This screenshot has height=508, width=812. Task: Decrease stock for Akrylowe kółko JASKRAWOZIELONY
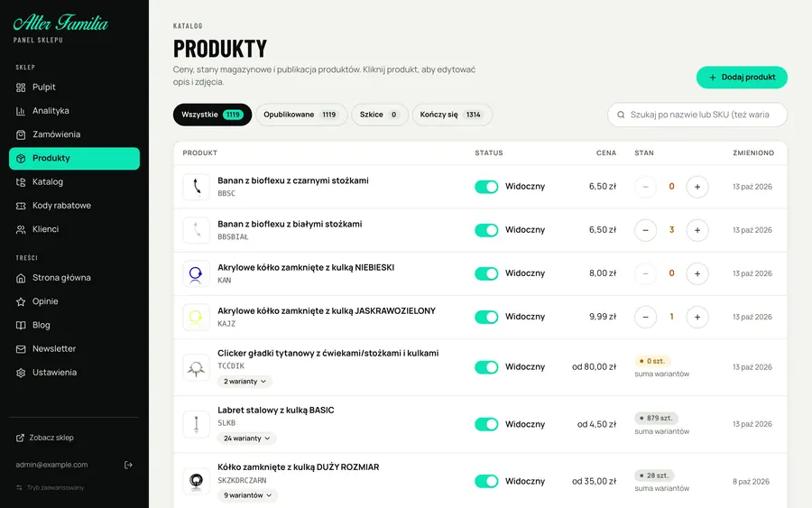645,317
